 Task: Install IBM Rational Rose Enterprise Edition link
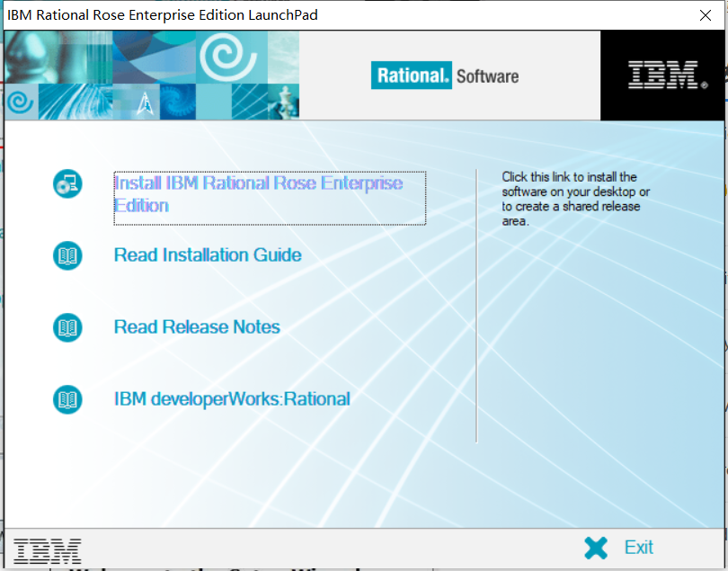tap(270, 199)
